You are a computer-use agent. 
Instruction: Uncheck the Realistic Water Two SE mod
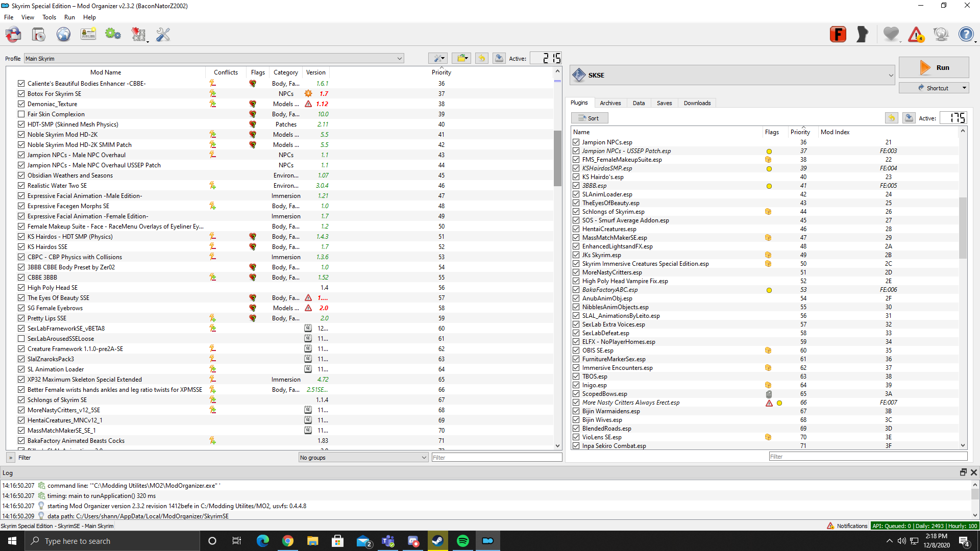tap(21, 186)
